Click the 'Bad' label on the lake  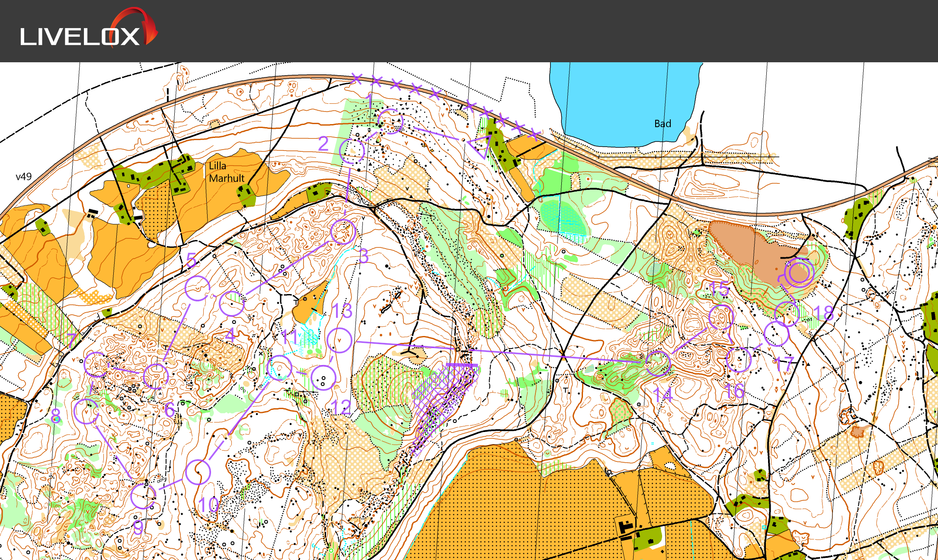(663, 124)
